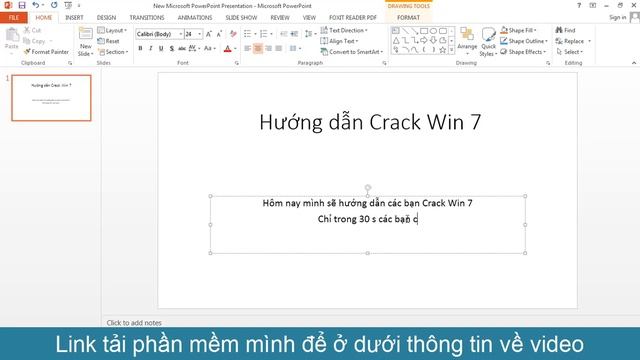Align text to the right

tap(268, 49)
